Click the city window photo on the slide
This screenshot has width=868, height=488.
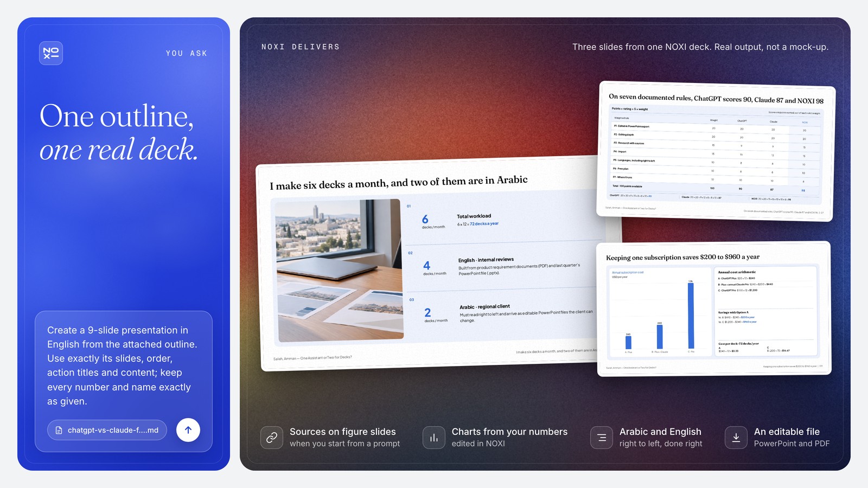point(339,270)
